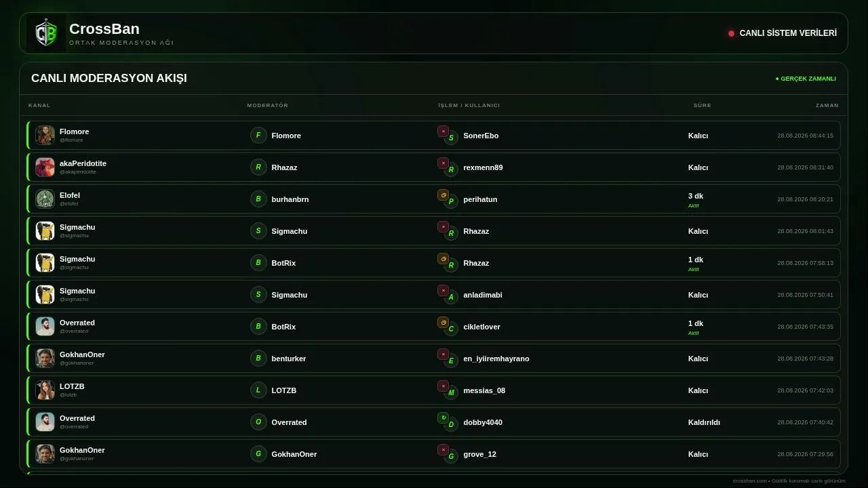The width and height of the screenshot is (868, 488).
Task: Open Flomore channel avatar
Action: coord(45,135)
